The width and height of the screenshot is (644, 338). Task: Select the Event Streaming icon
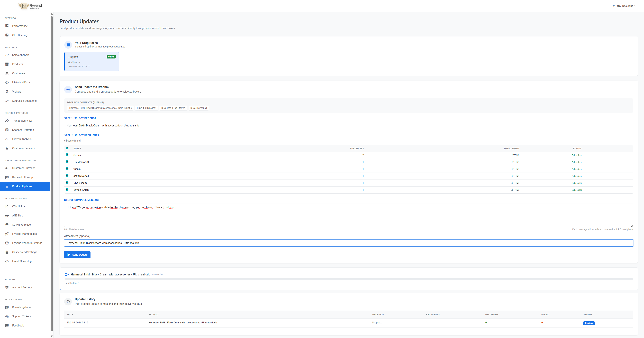pyautogui.click(x=7, y=261)
